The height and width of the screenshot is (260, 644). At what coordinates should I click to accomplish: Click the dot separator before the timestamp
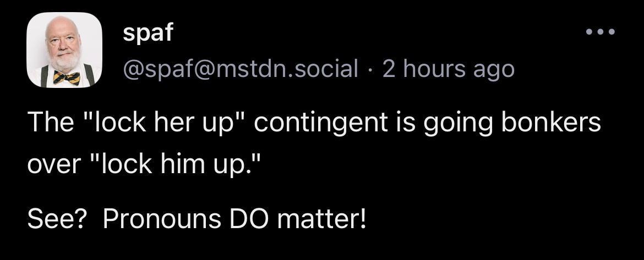(369, 69)
